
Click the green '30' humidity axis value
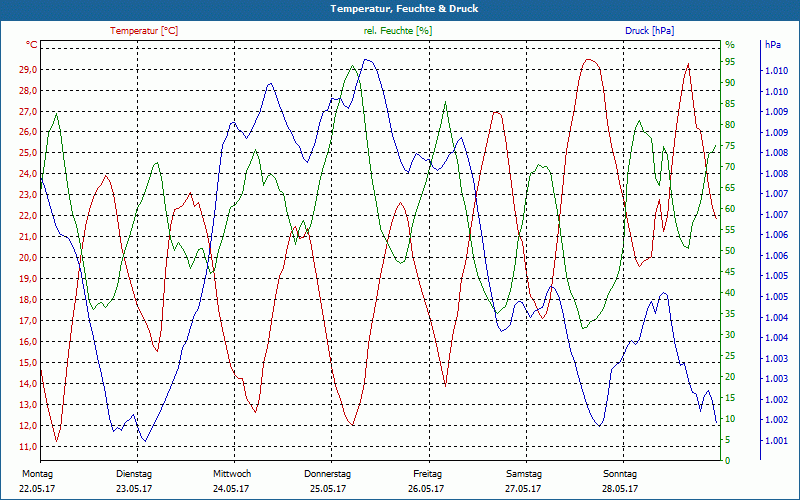[x=730, y=334]
